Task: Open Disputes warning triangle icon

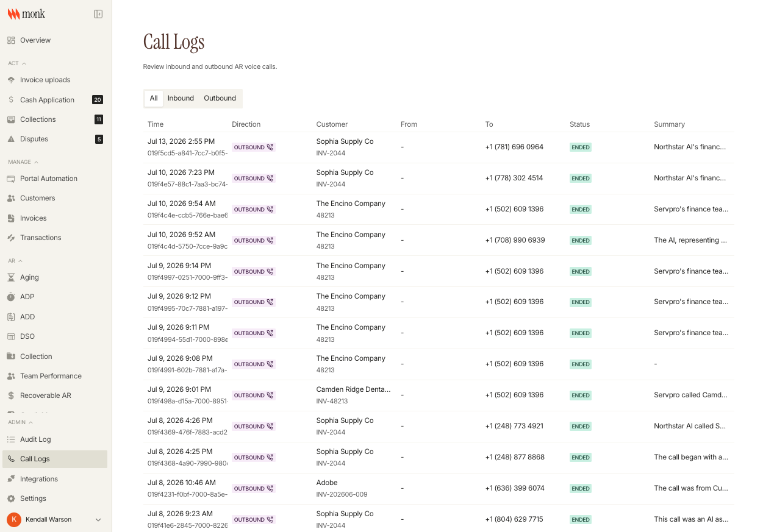Action: 11,139
